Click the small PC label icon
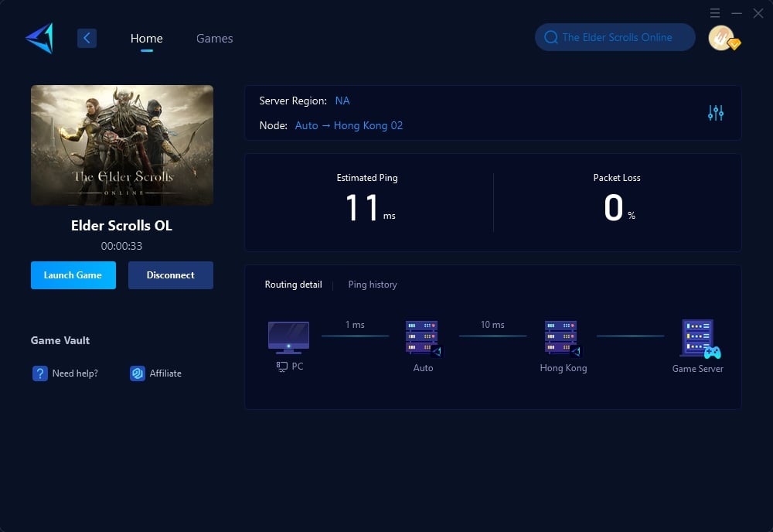The width and height of the screenshot is (773, 532). coord(281,367)
